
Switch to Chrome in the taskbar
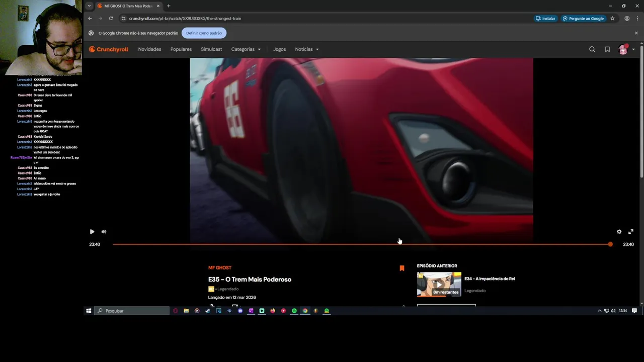tap(305, 311)
